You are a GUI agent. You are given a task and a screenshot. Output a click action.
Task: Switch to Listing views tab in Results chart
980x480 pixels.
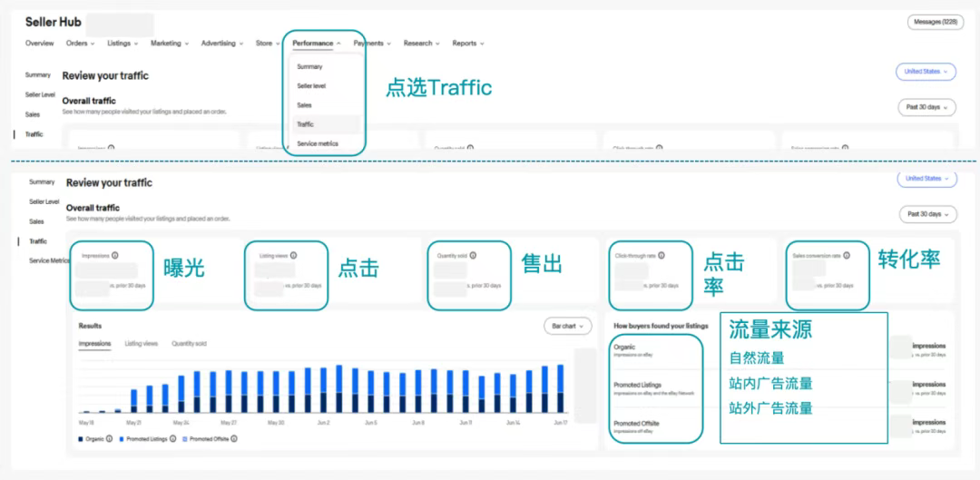142,344
